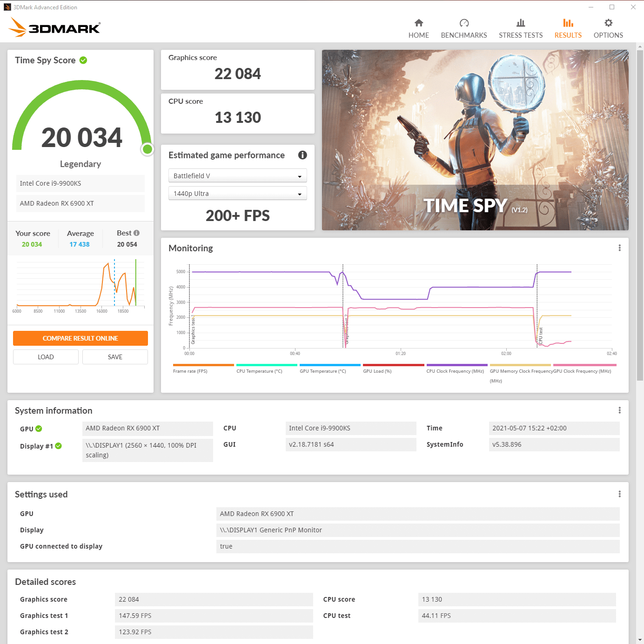This screenshot has height=644, width=644.
Task: Minimize the 3DMark window
Action: (591, 7)
